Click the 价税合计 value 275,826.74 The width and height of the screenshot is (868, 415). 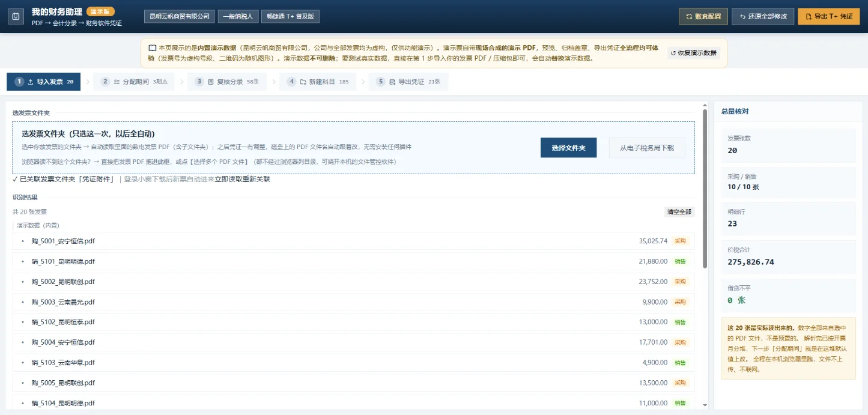tap(751, 262)
